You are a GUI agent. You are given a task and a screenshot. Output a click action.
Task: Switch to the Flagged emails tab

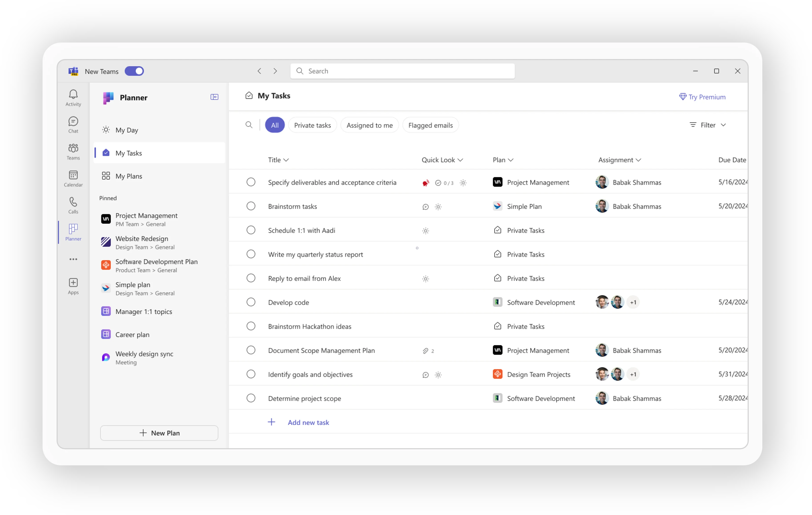(x=430, y=125)
